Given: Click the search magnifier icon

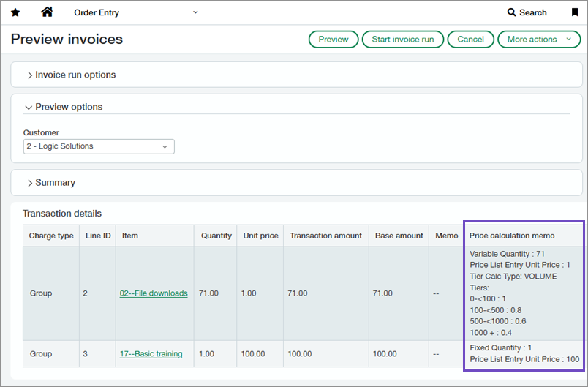Looking at the screenshot, I should (x=511, y=12).
